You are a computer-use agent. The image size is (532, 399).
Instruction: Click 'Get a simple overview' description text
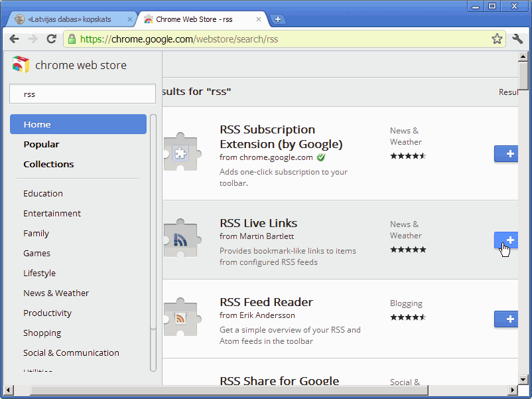tap(290, 335)
